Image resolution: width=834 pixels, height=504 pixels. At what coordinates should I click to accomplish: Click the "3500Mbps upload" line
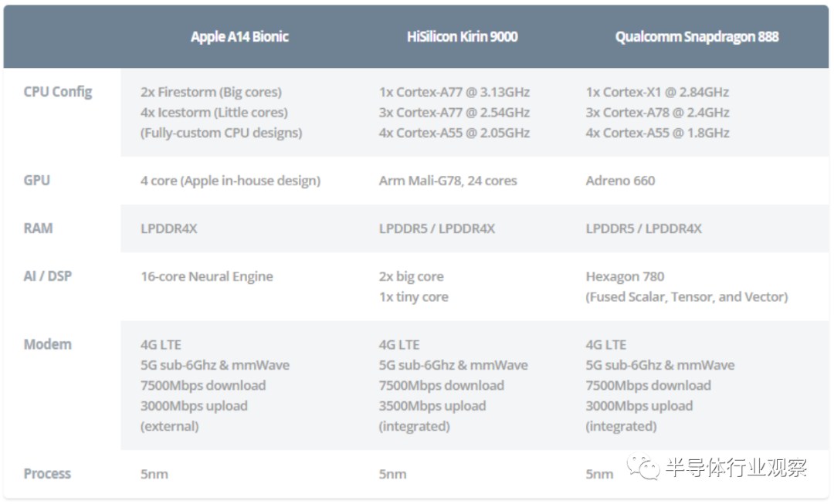coord(432,406)
